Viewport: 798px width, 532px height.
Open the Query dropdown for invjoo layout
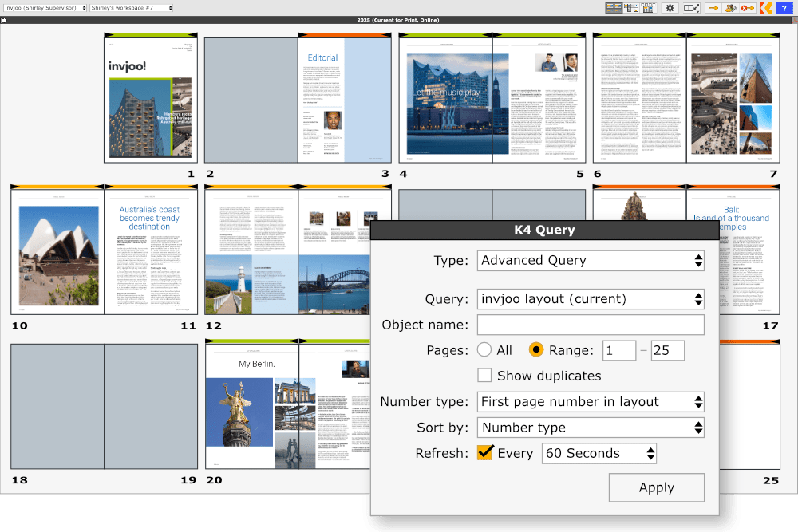click(x=591, y=299)
